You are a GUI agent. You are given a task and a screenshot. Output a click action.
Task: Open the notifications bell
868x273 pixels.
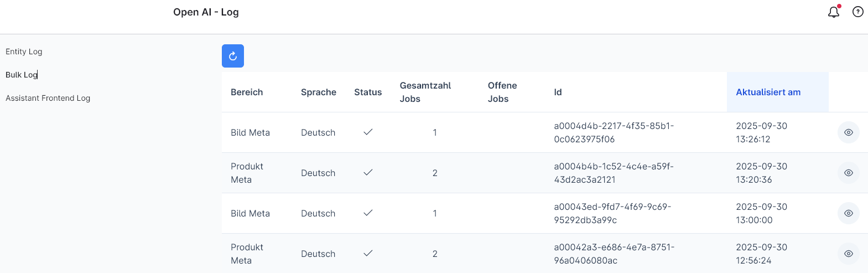(x=834, y=12)
